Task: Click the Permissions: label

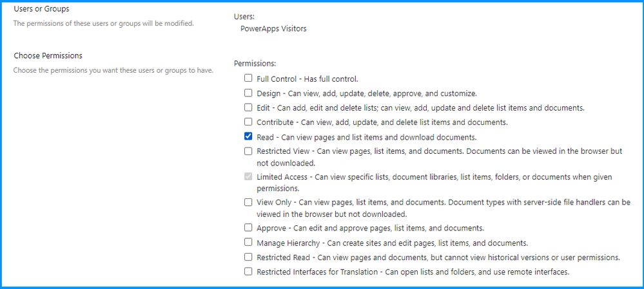Action: point(255,64)
